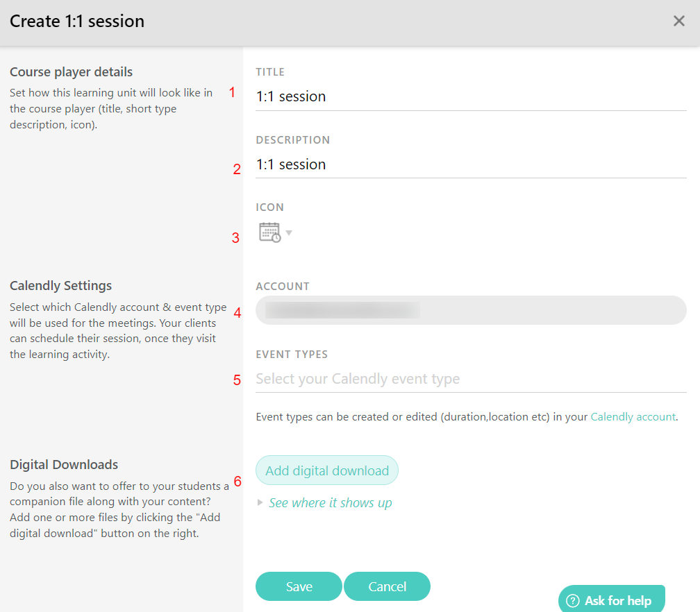Click the Ask for help button
Image resolution: width=700 pixels, height=612 pixels.
(x=611, y=600)
